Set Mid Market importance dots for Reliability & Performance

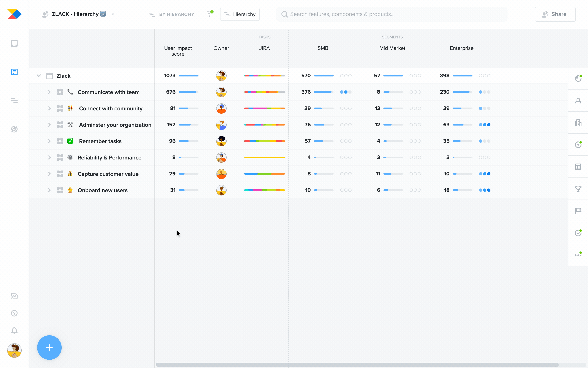tap(415, 157)
